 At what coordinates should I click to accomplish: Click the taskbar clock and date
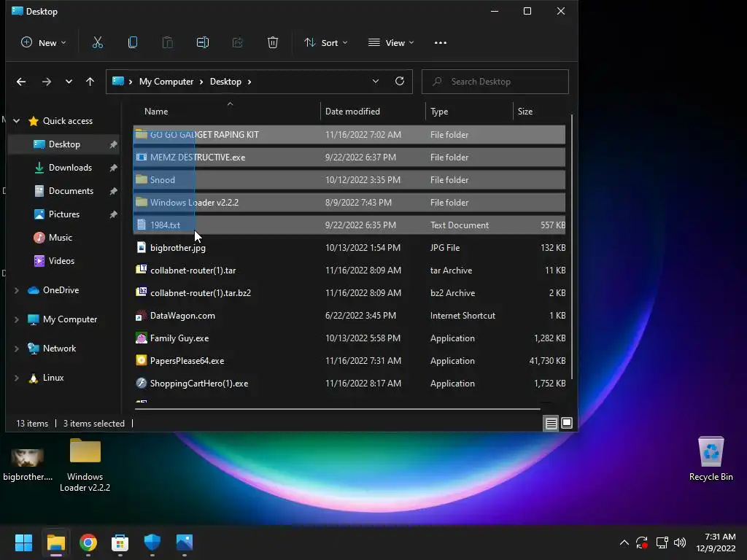(x=716, y=542)
